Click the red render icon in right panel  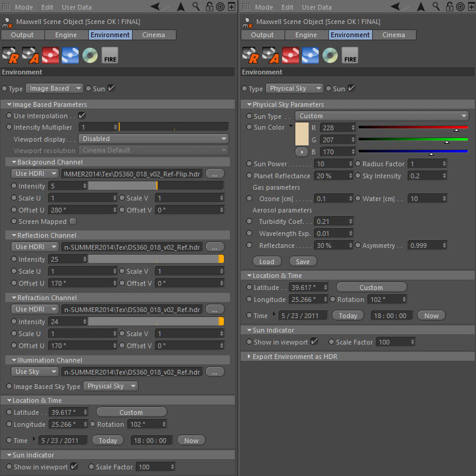coord(290,55)
